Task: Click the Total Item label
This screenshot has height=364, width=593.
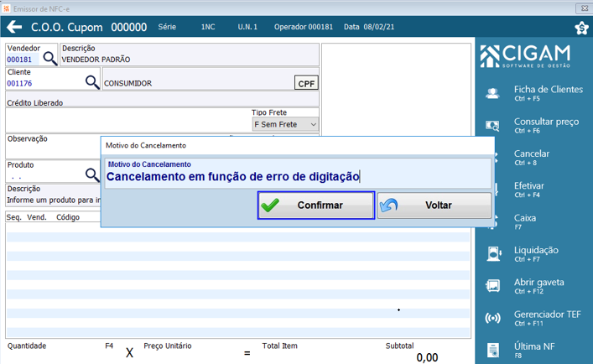Action: click(280, 346)
